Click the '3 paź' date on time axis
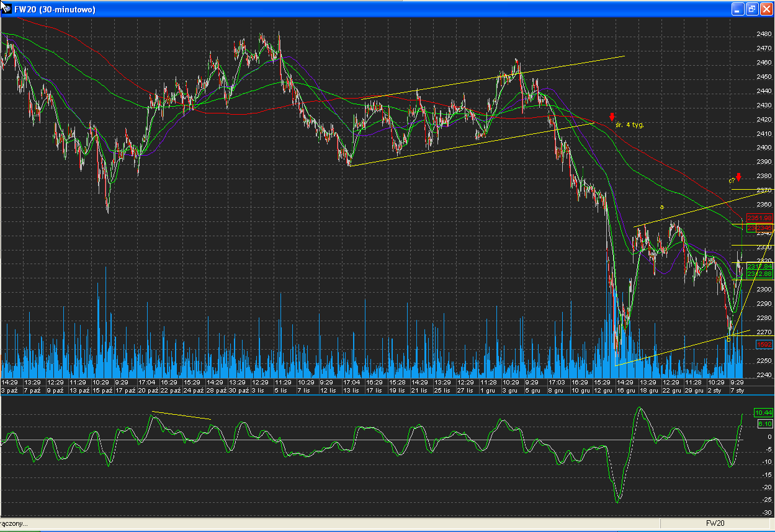 [x=10, y=391]
